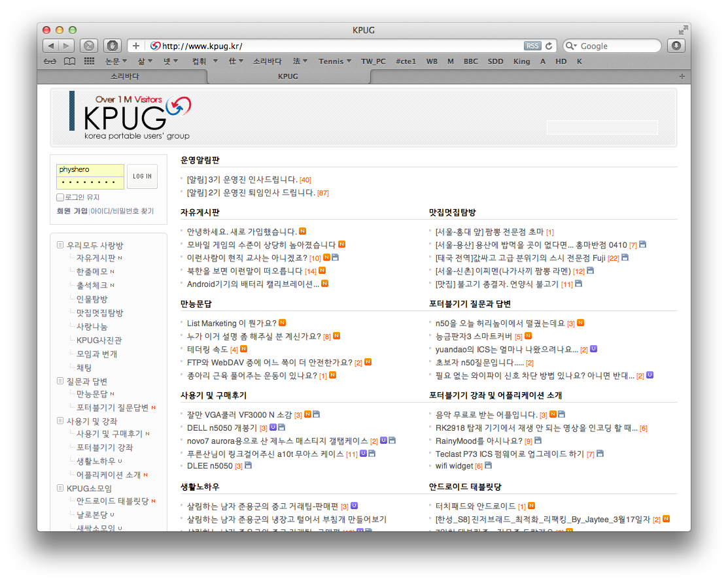Select 한줄메모 in sidebar tree
Image resolution: width=728 pixels, height=583 pixels.
pos(92,271)
